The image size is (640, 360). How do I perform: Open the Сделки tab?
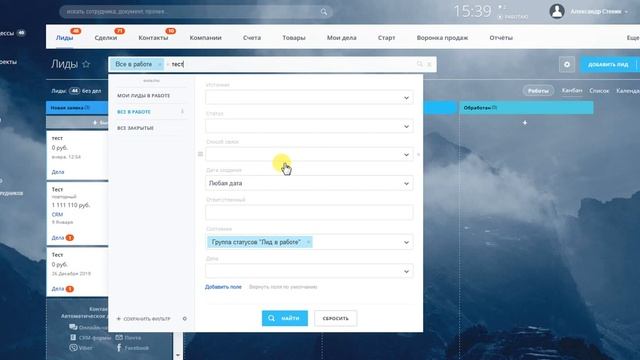[x=106, y=38]
